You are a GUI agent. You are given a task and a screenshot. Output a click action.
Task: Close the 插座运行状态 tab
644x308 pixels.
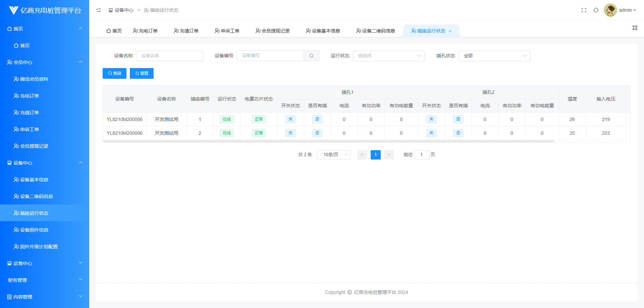(x=450, y=31)
